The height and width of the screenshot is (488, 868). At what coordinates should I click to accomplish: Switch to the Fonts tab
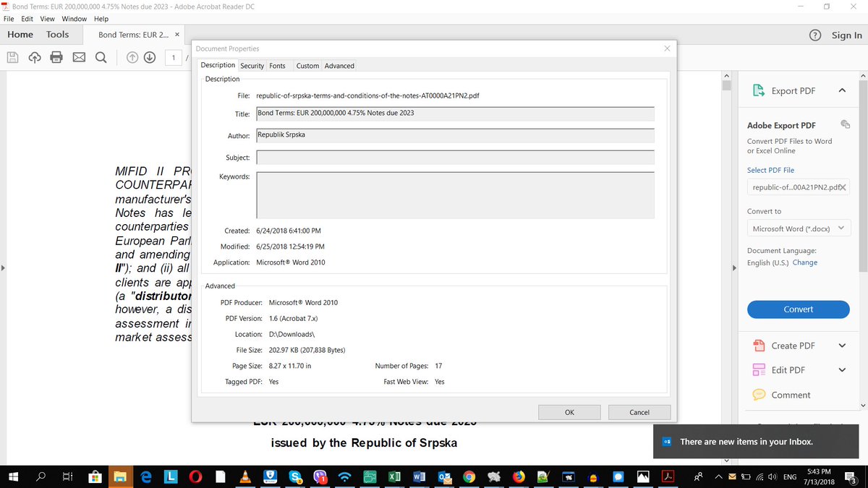277,66
